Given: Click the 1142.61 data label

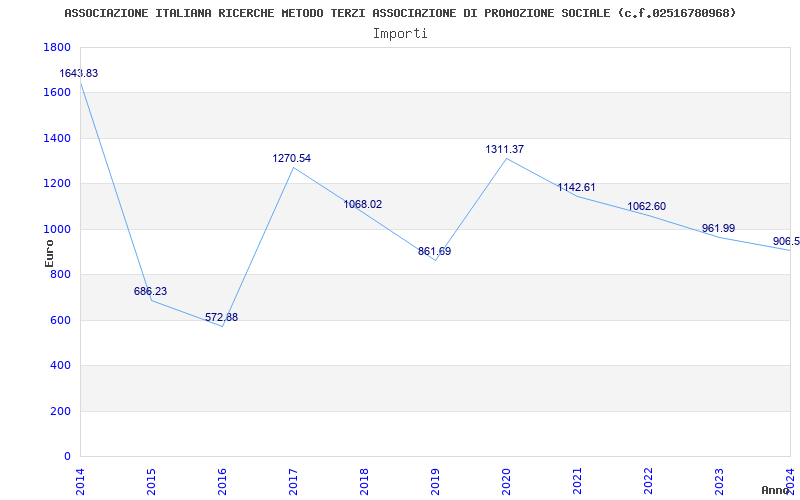Looking at the screenshot, I should pos(576,188).
